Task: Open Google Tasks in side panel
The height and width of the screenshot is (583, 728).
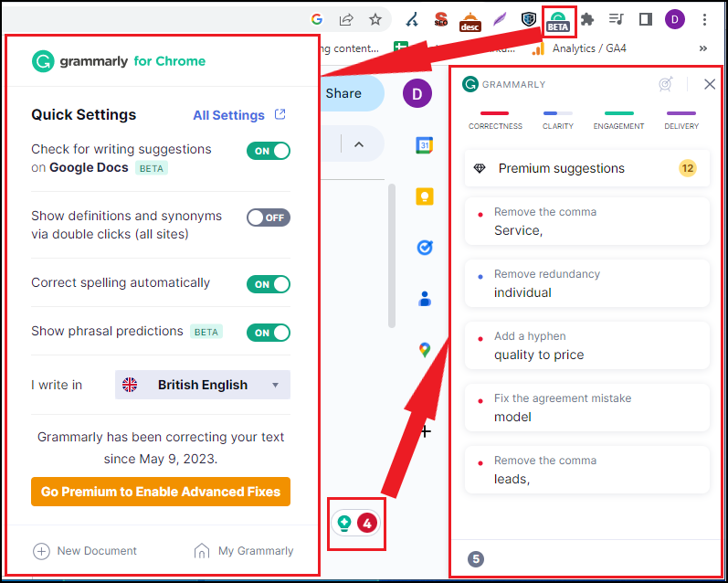Action: 424,247
